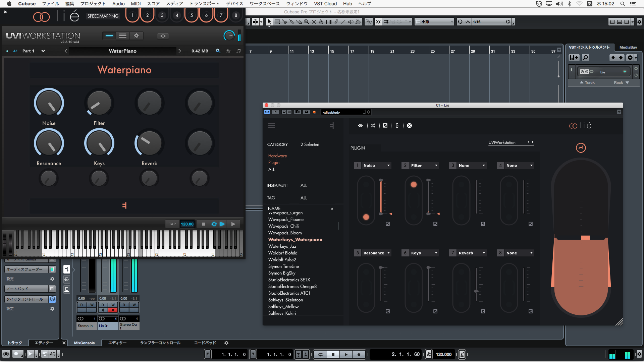This screenshot has height=362, width=644.
Task: Select Hardware category filter
Action: (x=277, y=156)
